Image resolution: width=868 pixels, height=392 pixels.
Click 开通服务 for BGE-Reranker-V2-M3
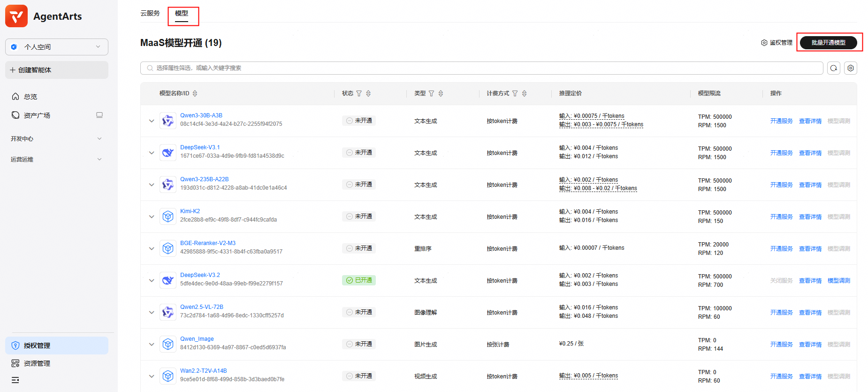[x=782, y=248]
